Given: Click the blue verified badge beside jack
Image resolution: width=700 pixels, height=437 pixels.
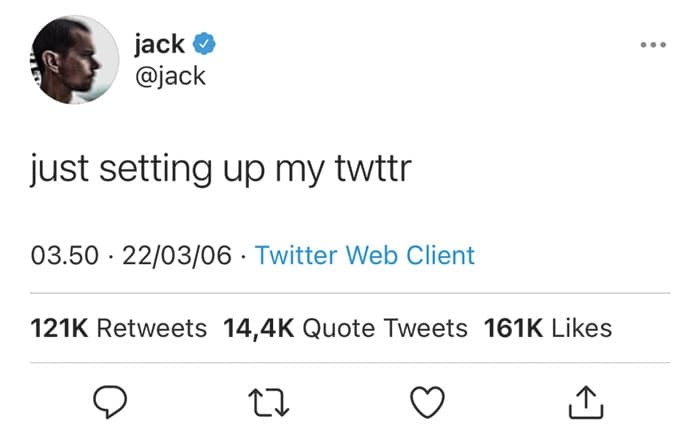Looking at the screenshot, I should pos(205,44).
